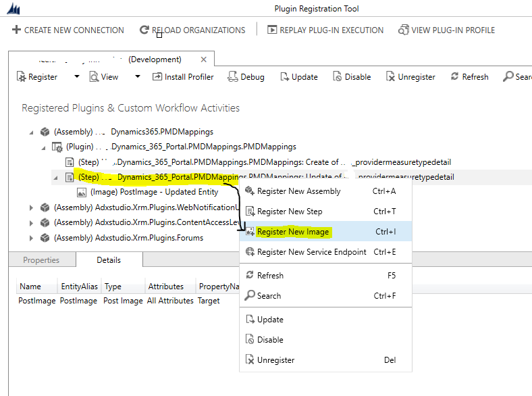Expand the Adxstudio.Xrm.Plugins.Forums assembly node

pyautogui.click(x=31, y=238)
